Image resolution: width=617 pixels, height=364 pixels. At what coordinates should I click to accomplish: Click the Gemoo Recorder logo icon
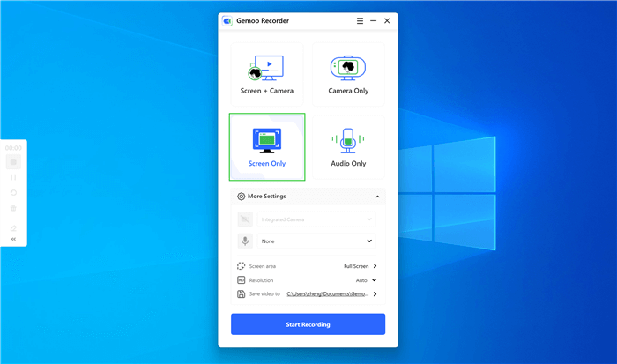(227, 21)
